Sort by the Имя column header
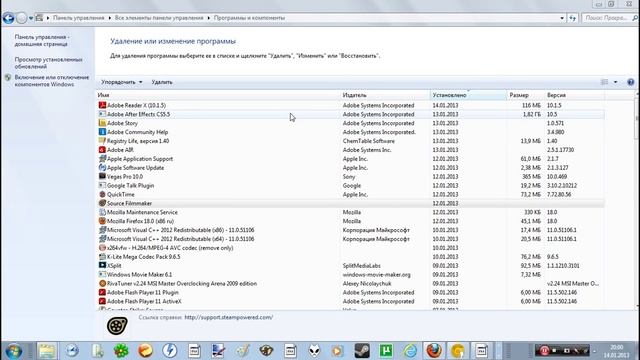Image resolution: width=640 pixels, height=360 pixels. click(x=218, y=95)
